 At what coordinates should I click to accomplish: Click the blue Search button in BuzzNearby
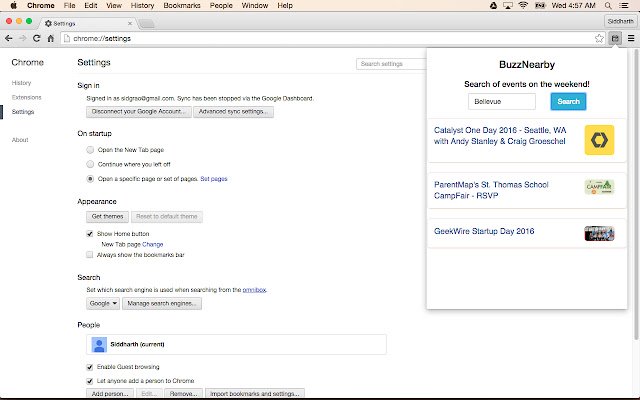568,102
